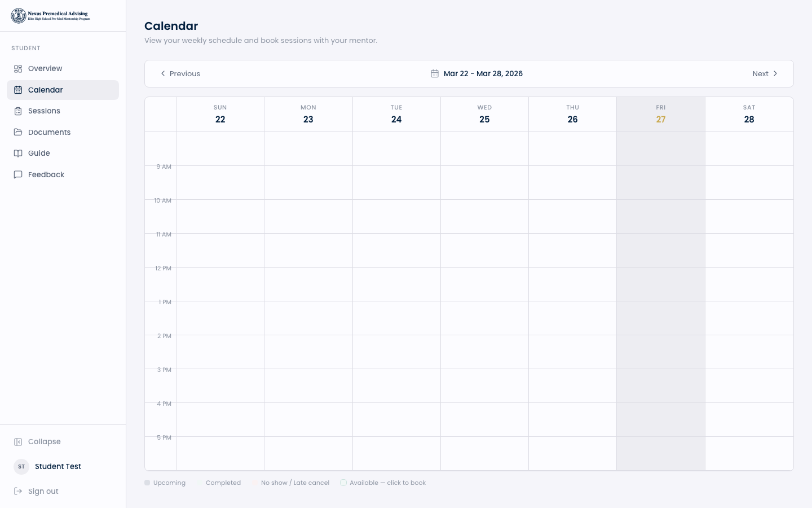
Task: Open the Sessions page from the sidebar
Action: click(x=44, y=111)
